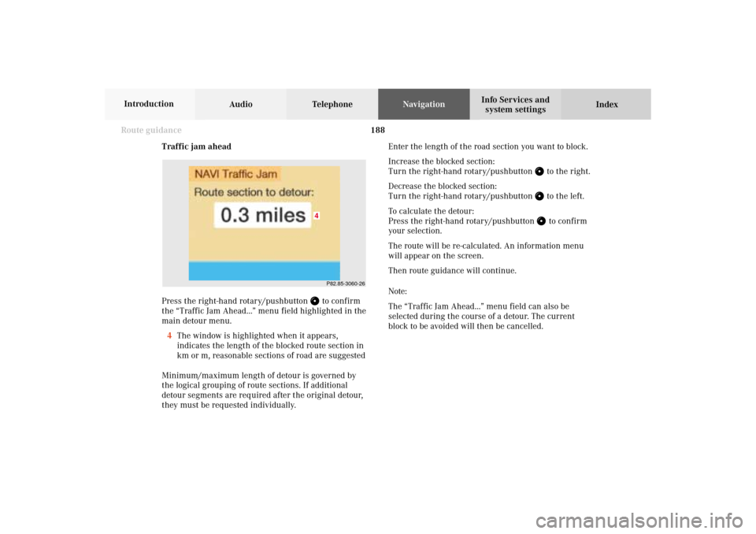Viewport: 756px width, 534px height.
Task: Click pushbutton icon after 'Press the right-hand rotary/pushbutton' under image
Action: coord(315,301)
